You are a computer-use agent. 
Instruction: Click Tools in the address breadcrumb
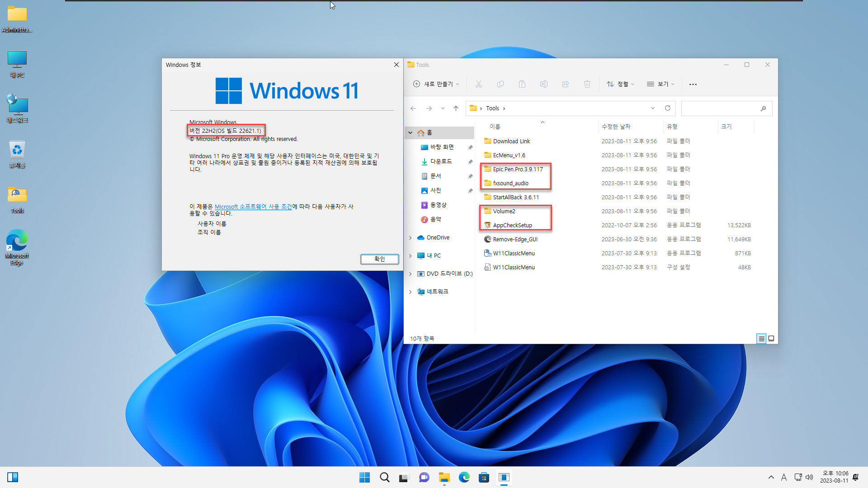pyautogui.click(x=492, y=108)
